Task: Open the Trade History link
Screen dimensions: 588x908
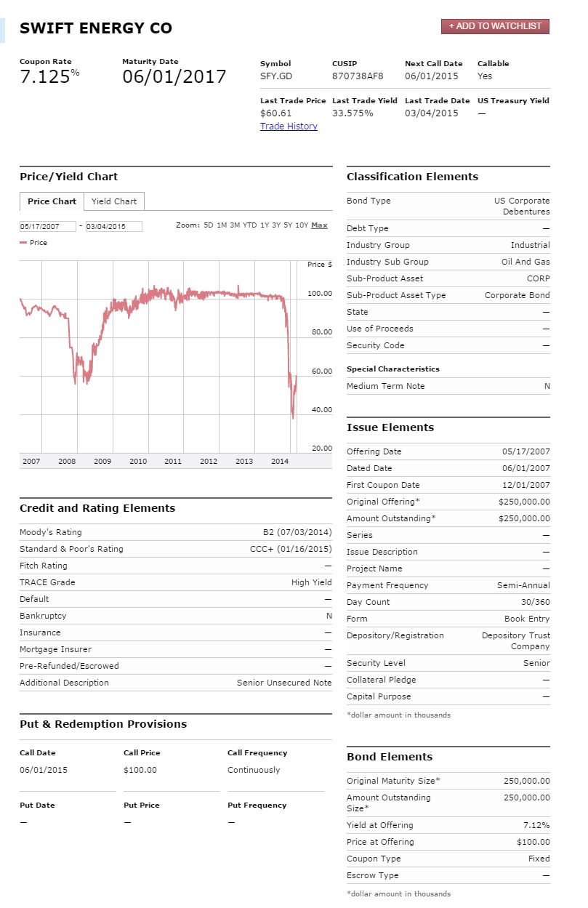Action: (x=289, y=126)
